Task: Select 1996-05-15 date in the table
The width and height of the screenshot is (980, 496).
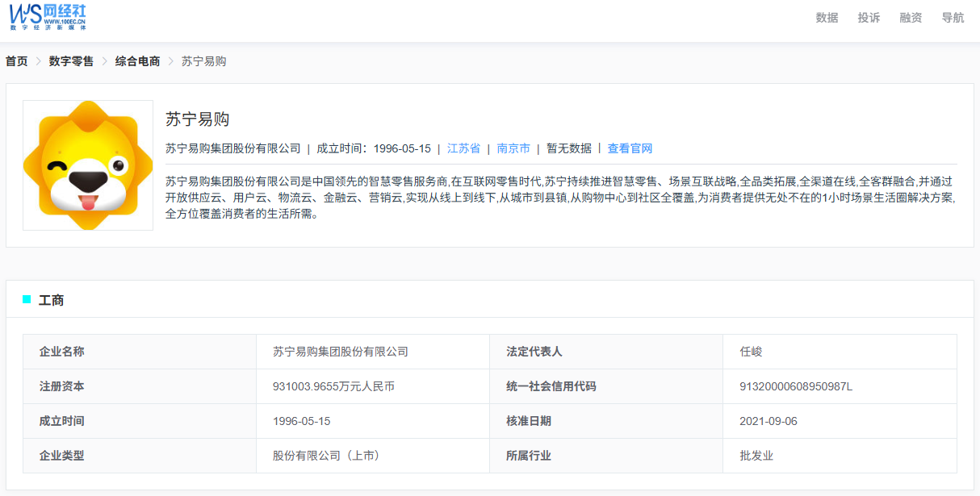Action: pyautogui.click(x=302, y=421)
